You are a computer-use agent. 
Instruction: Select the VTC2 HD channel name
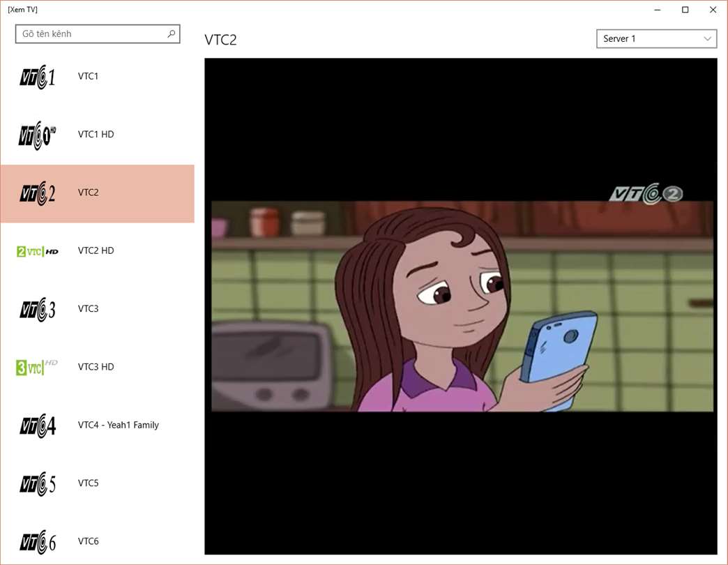click(96, 250)
